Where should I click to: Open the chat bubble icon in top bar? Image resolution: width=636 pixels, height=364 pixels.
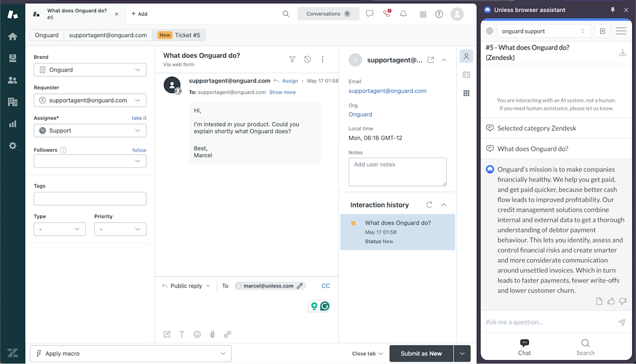(369, 14)
